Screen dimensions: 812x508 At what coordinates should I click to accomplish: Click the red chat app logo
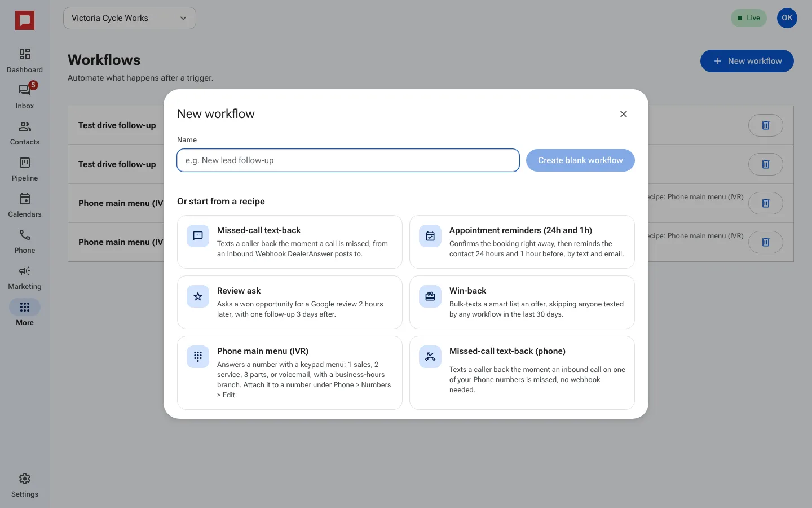(x=25, y=21)
